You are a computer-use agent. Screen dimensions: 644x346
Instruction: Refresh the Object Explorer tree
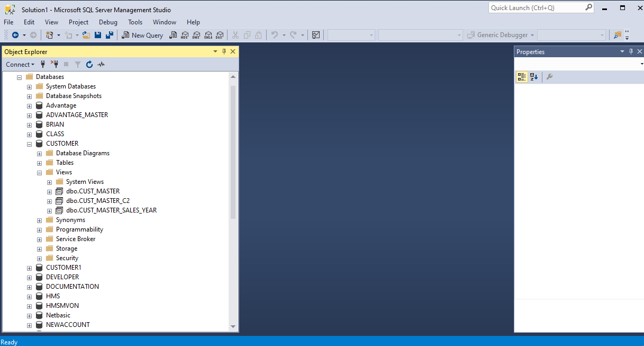(x=89, y=64)
